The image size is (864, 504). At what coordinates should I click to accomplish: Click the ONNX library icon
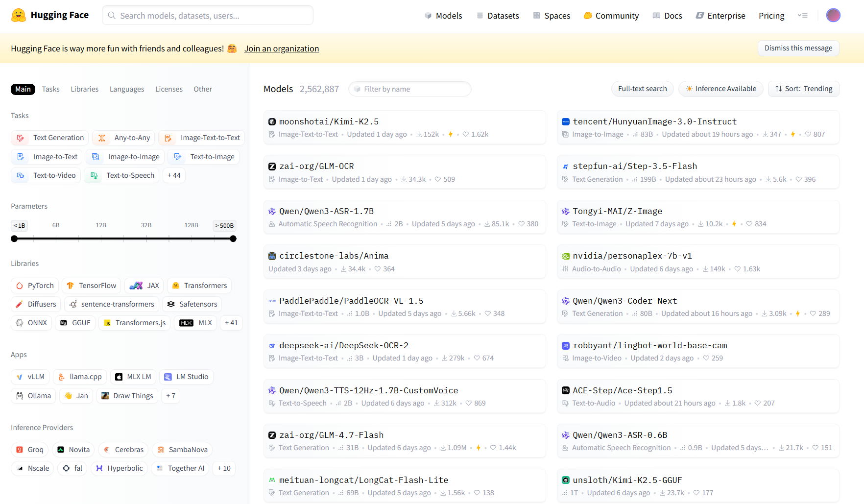pyautogui.click(x=20, y=323)
